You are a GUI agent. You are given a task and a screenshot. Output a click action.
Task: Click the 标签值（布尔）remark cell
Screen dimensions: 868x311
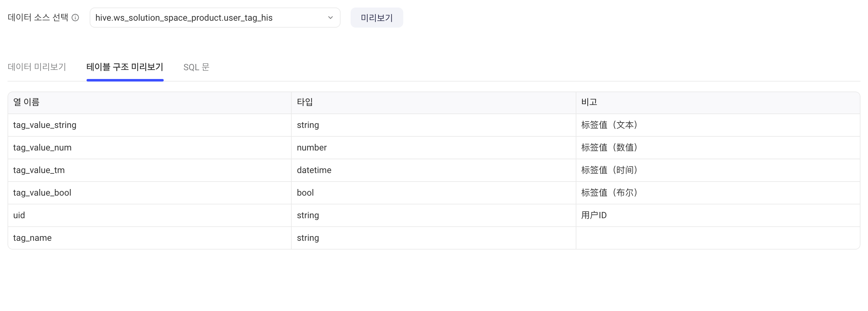pyautogui.click(x=718, y=193)
